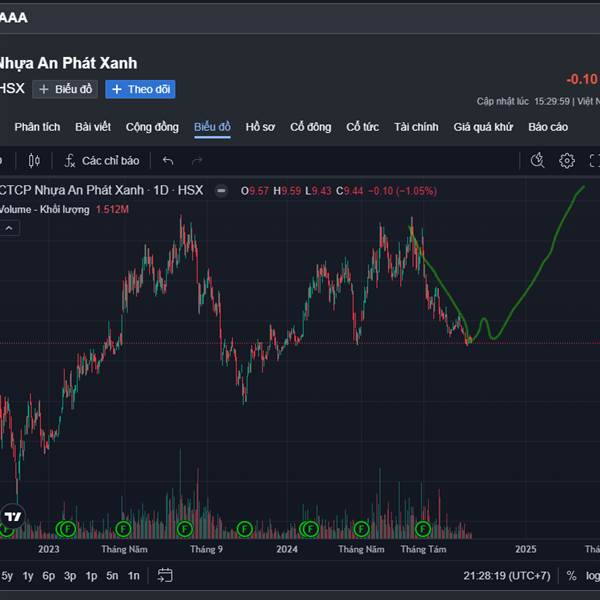The height and width of the screenshot is (600, 600).
Task: Click the chart title CTCP Nhựa An Phát Xanh · 1D · HSX
Action: pyautogui.click(x=101, y=190)
